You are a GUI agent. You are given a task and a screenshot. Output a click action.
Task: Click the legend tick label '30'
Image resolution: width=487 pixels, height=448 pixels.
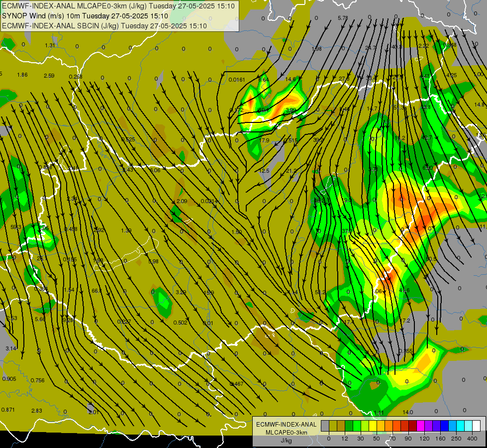[361, 439]
